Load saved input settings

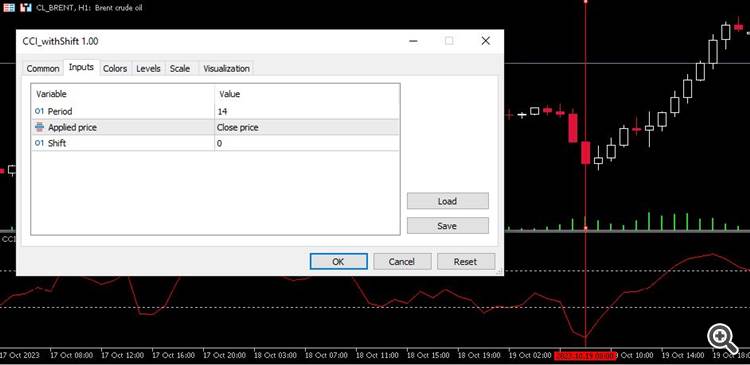(x=447, y=201)
